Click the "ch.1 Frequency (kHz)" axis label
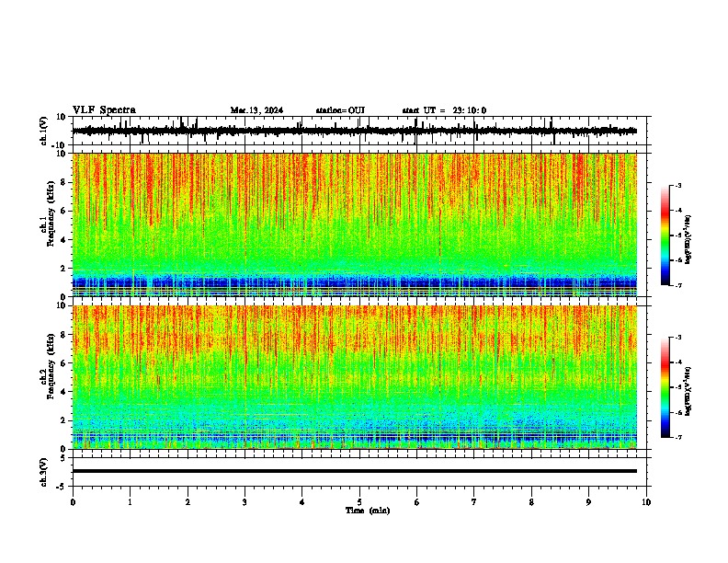 click(47, 213)
